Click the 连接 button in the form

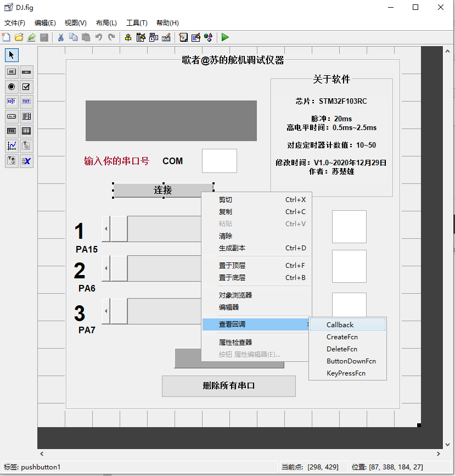pyautogui.click(x=162, y=190)
